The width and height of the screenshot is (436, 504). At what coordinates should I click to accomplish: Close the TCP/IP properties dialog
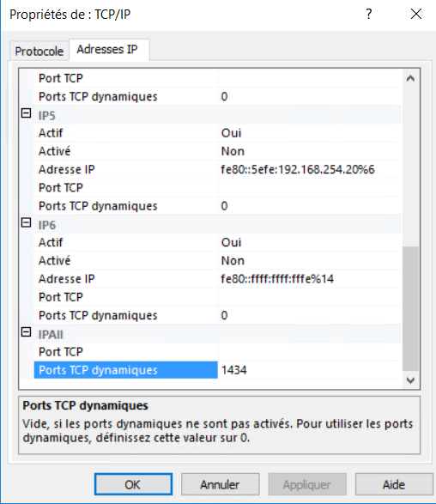coord(416,14)
